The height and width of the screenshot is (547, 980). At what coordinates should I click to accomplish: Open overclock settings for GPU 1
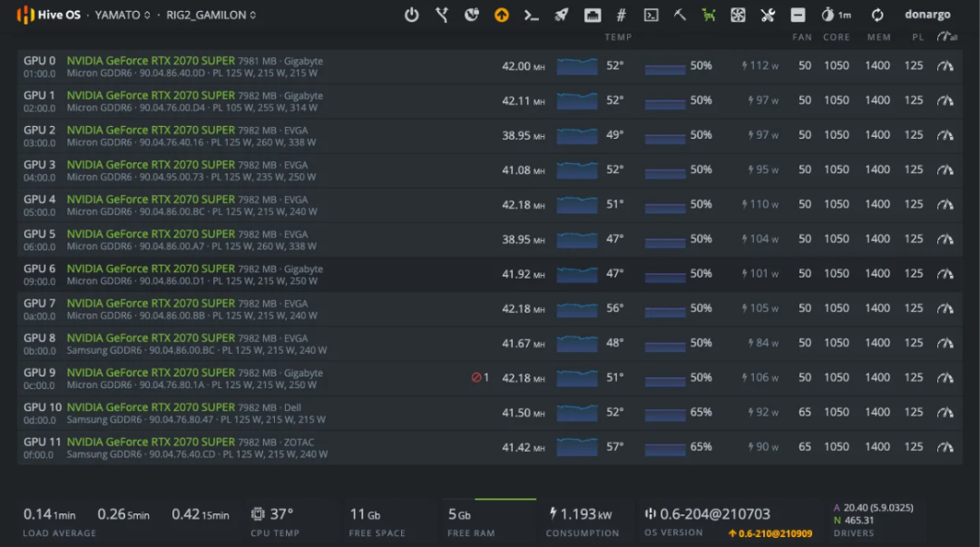pyautogui.click(x=945, y=100)
